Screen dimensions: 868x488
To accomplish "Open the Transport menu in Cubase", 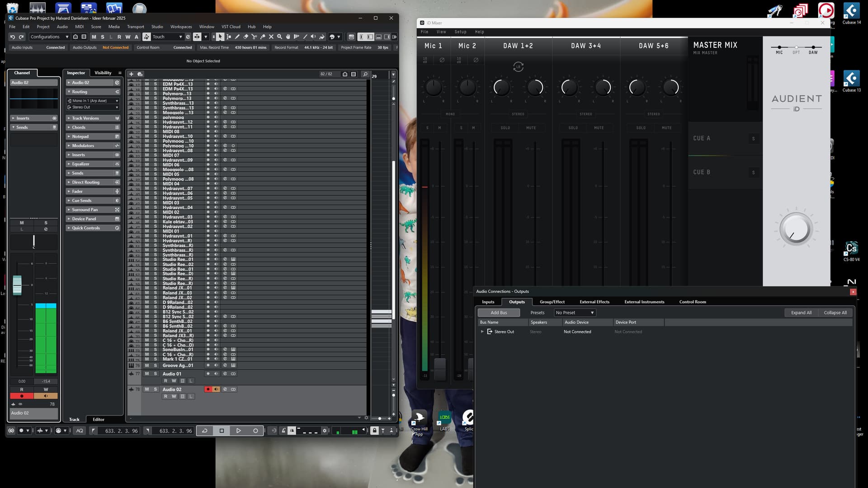I will click(x=135, y=27).
